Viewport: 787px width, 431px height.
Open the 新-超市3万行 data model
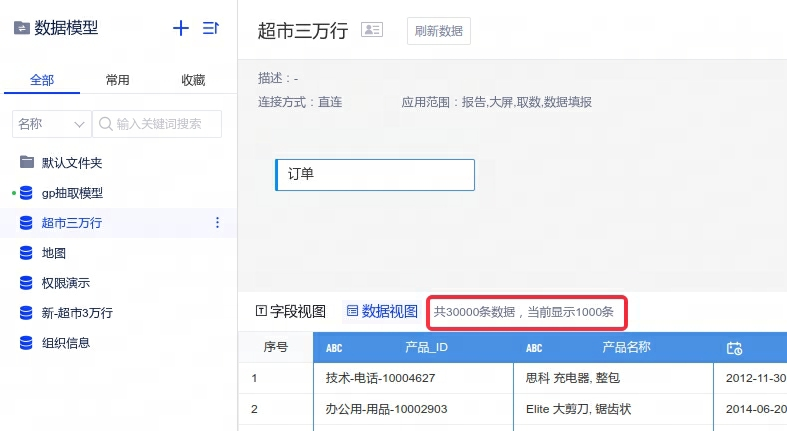pos(76,313)
